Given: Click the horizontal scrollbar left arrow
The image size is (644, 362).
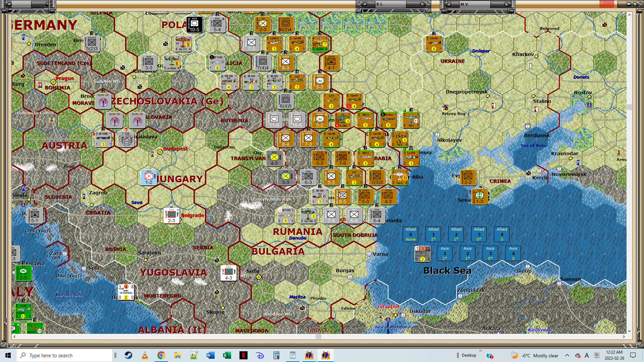Looking at the screenshot, I should (14, 337).
